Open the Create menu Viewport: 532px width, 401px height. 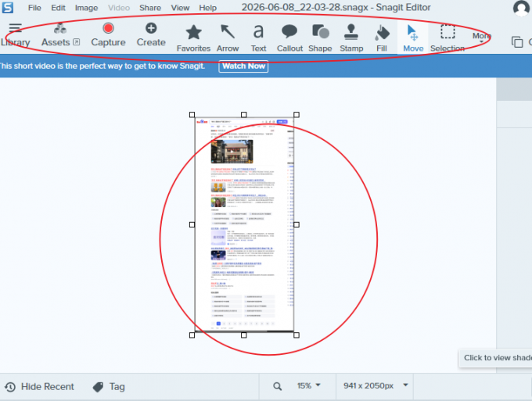(151, 35)
